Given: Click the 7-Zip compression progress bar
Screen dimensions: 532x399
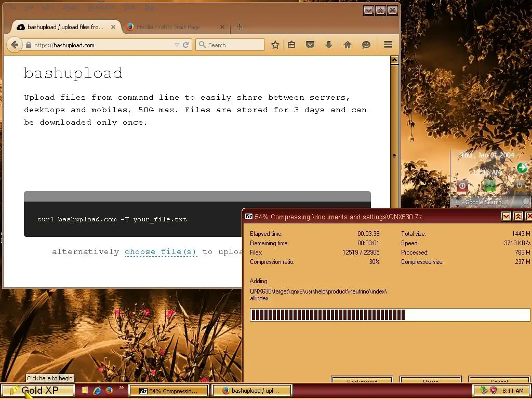Looking at the screenshot, I should [x=390, y=314].
